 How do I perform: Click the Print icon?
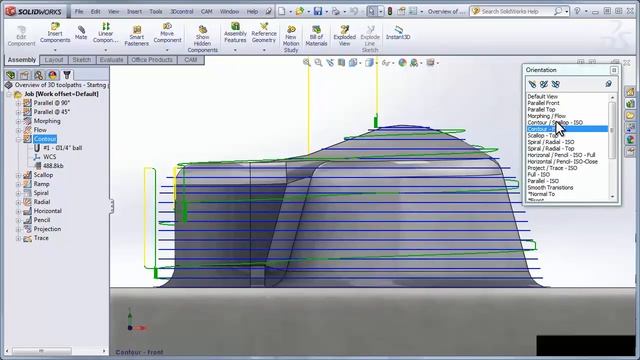point(336,11)
